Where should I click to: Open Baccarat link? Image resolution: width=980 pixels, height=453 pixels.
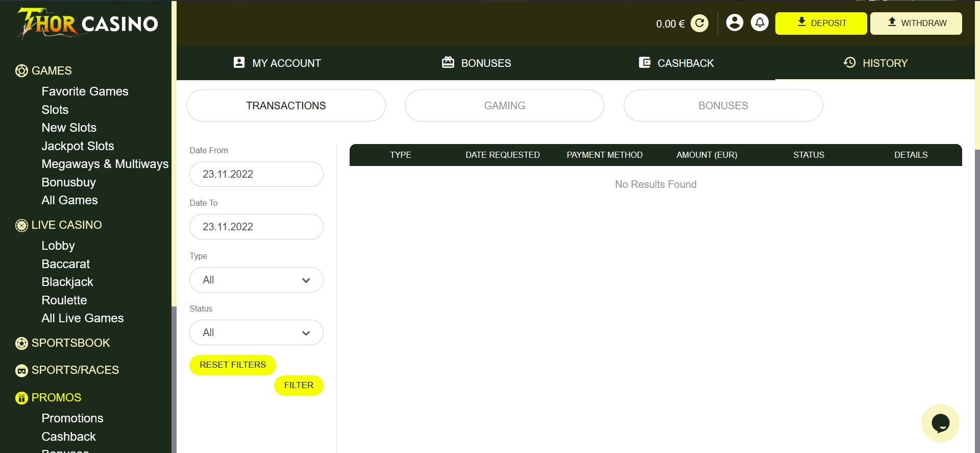click(x=65, y=264)
